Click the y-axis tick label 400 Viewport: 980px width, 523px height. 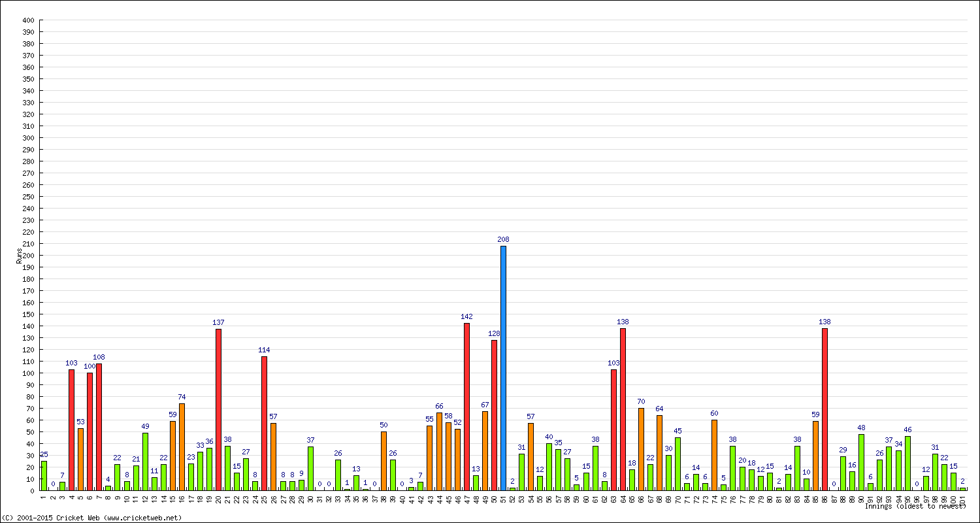click(28, 20)
